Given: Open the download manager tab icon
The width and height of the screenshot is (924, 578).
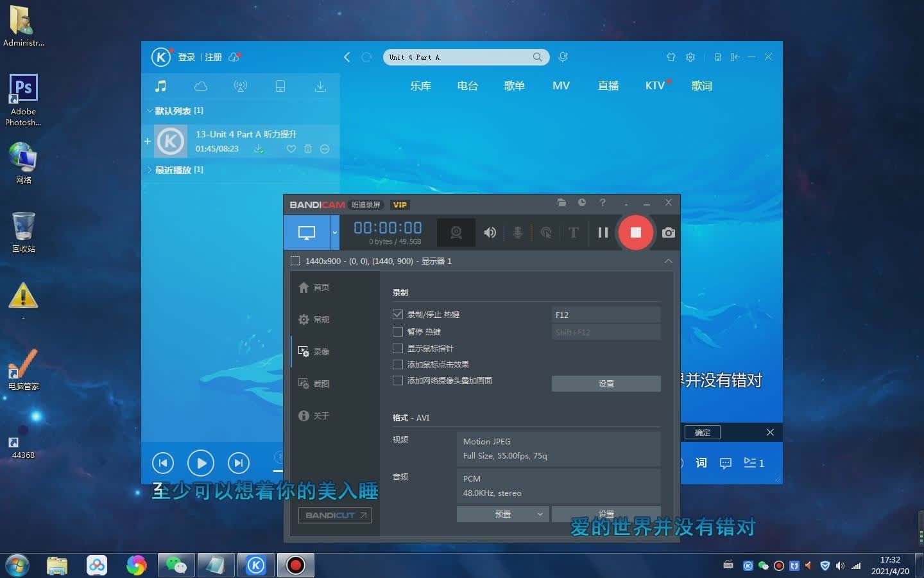Looking at the screenshot, I should pyautogui.click(x=320, y=86).
